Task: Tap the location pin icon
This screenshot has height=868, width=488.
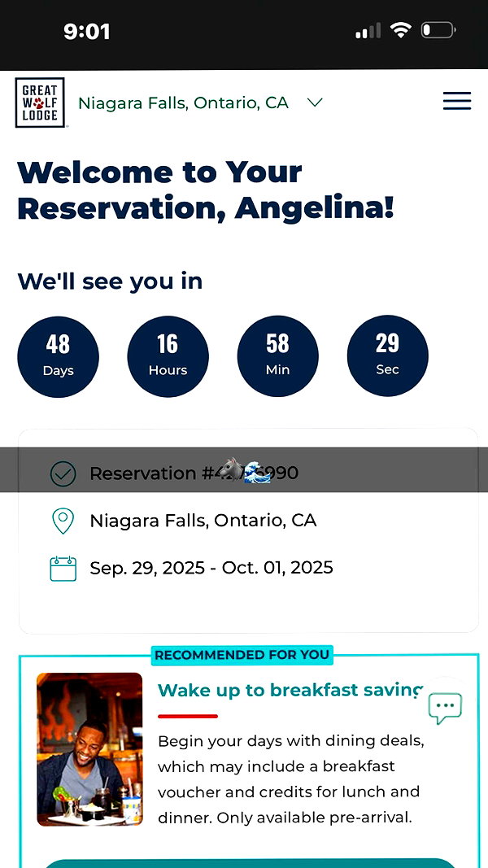Action: (63, 521)
